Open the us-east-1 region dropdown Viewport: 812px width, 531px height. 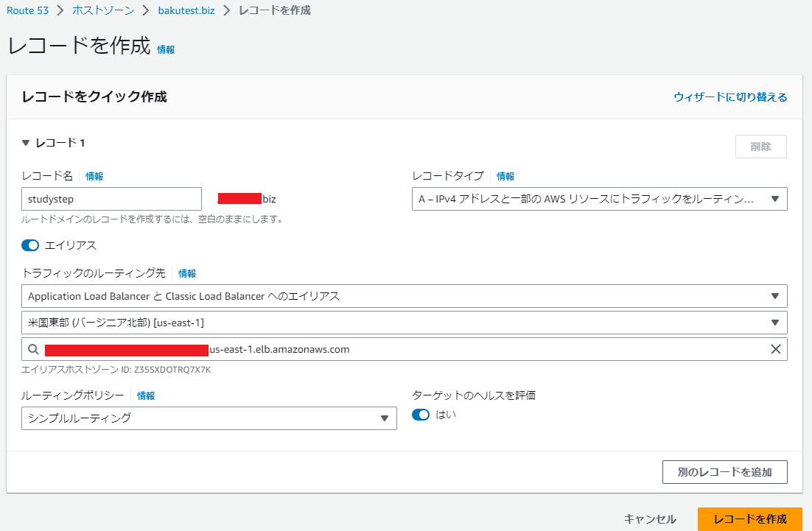[404, 323]
